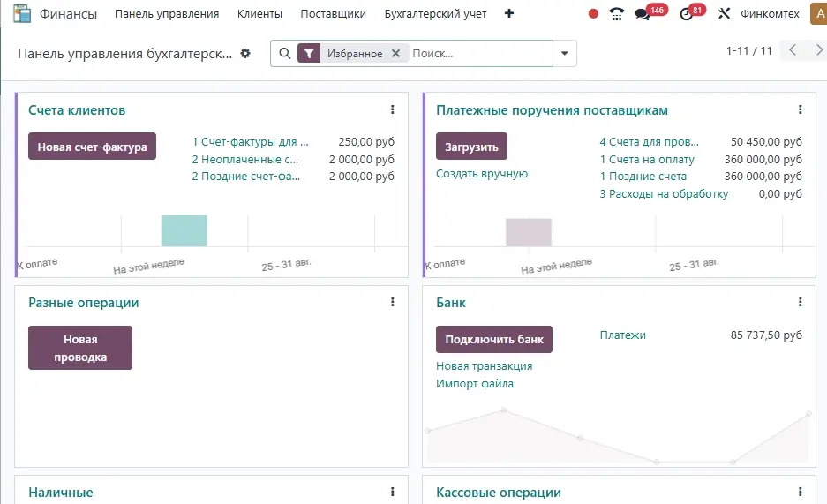Click in the Поиск search field
The height and width of the screenshot is (504, 827).
pyautogui.click(x=481, y=54)
